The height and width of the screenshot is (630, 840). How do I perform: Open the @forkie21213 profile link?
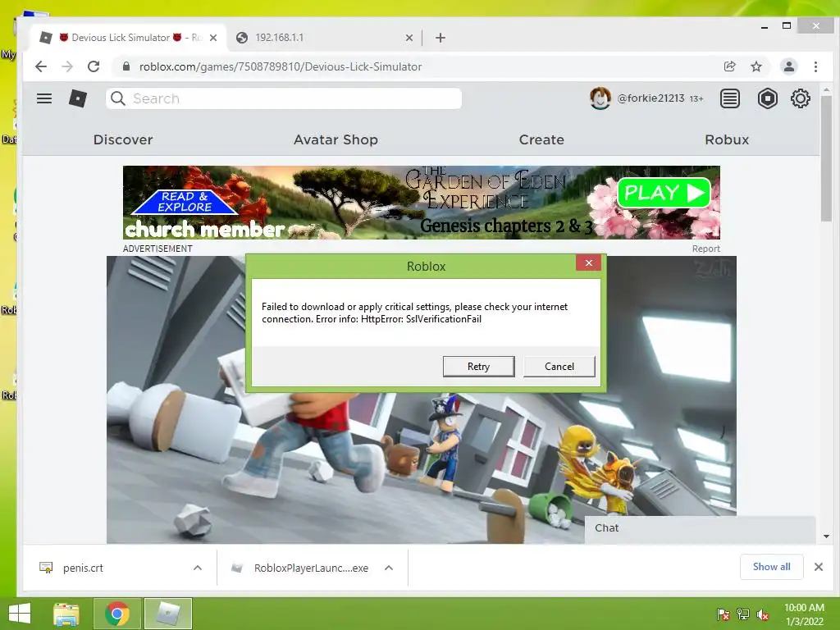coord(651,98)
